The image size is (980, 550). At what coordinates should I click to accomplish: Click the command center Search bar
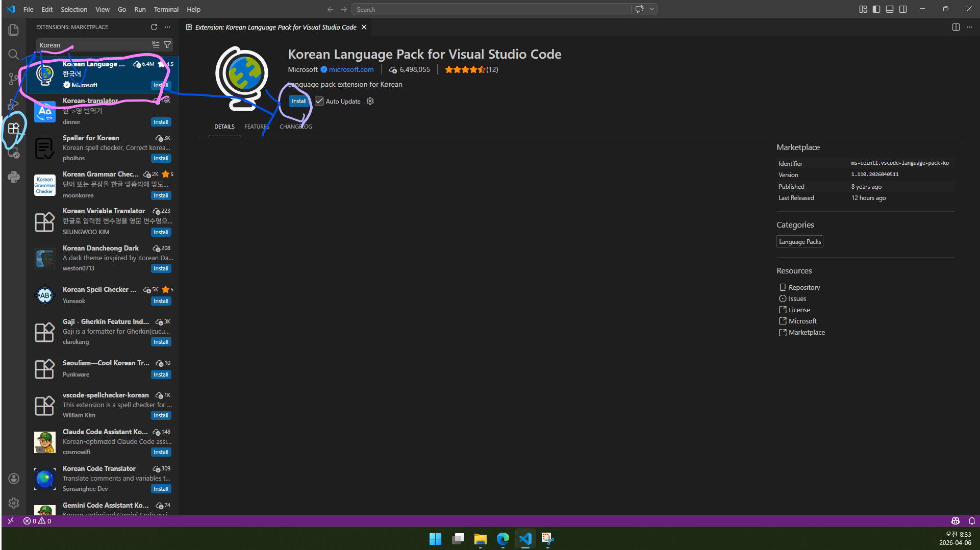click(x=491, y=9)
